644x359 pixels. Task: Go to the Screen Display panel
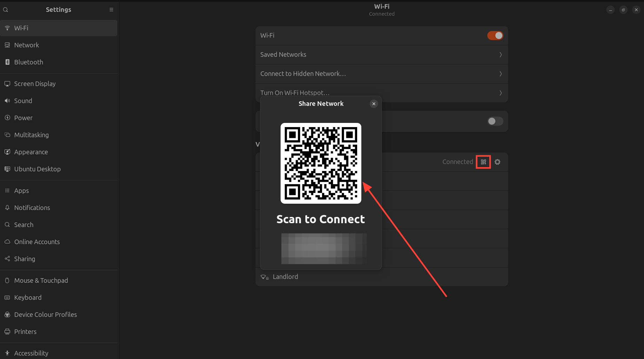pos(59,84)
